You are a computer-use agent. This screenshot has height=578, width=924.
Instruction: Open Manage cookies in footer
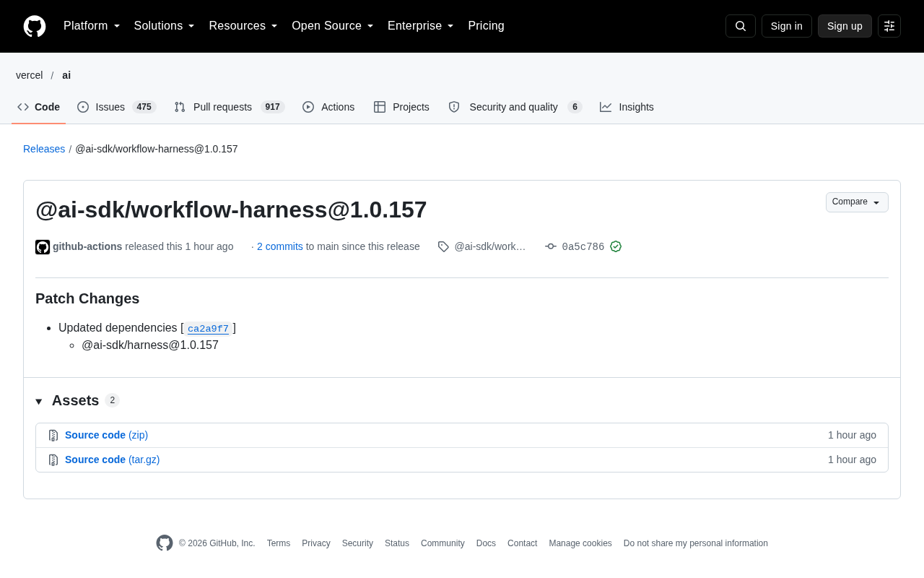[580, 543]
